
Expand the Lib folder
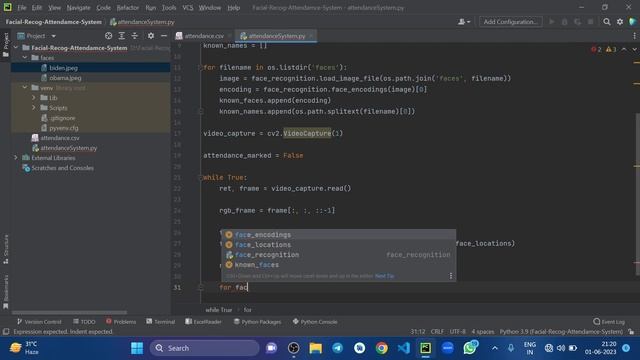point(34,98)
